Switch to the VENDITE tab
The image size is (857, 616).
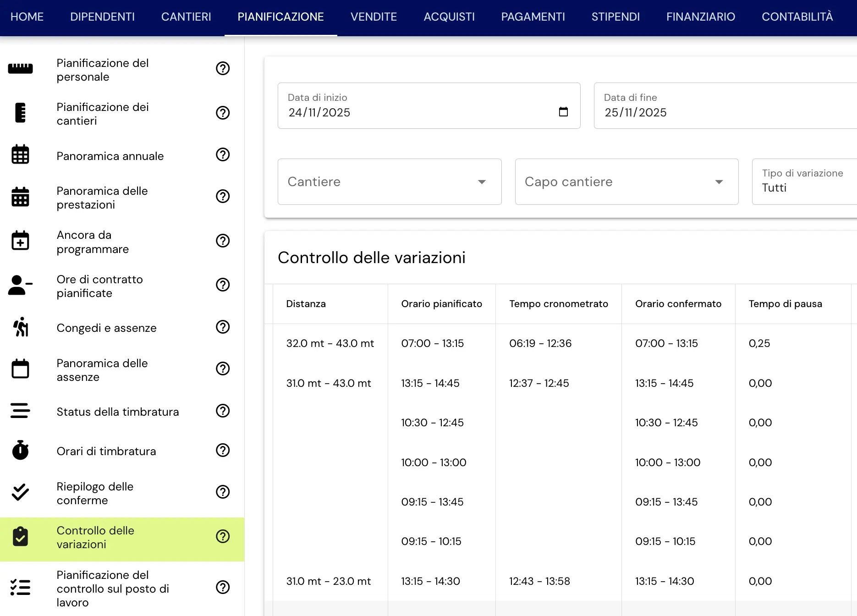tap(374, 17)
